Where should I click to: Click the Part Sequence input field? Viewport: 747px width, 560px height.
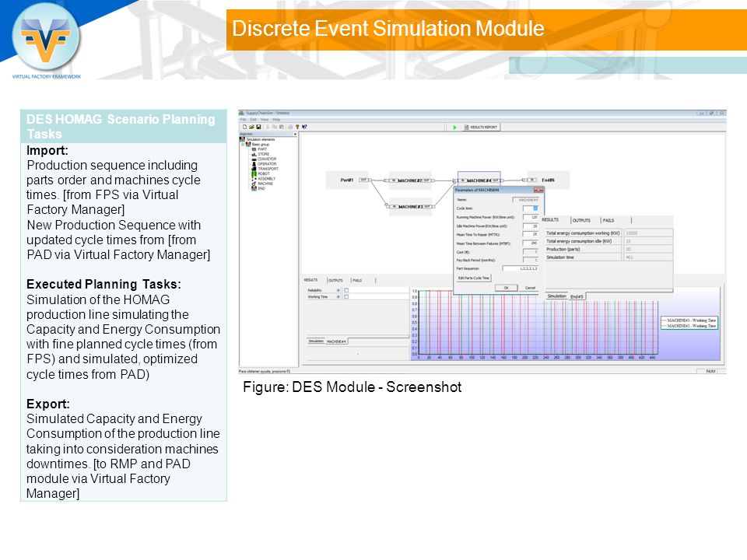pos(521,268)
